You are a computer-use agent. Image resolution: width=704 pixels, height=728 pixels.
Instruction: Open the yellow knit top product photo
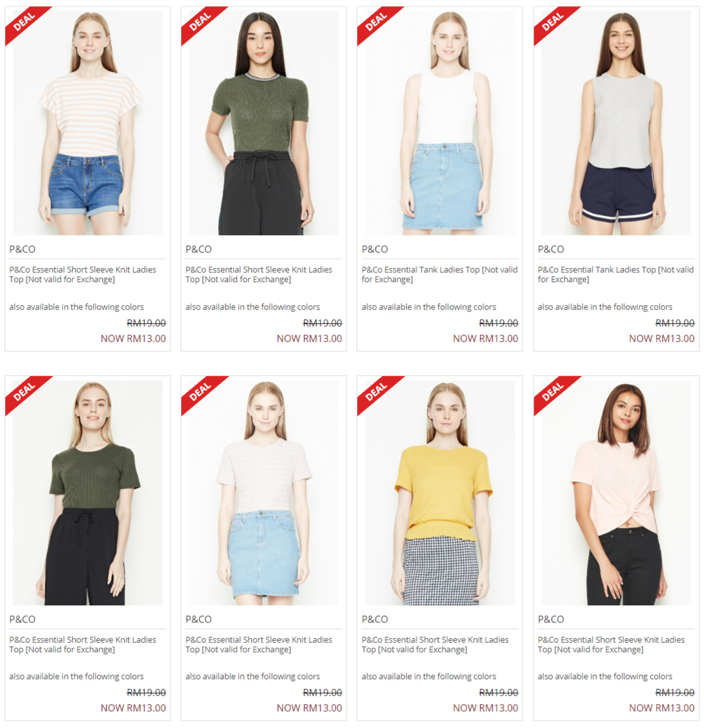coord(440,493)
